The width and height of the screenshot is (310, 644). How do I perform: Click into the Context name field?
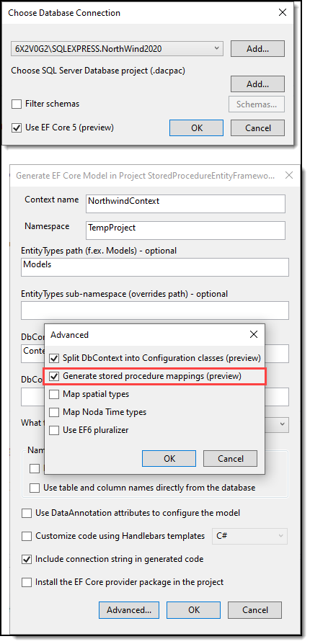185,204
